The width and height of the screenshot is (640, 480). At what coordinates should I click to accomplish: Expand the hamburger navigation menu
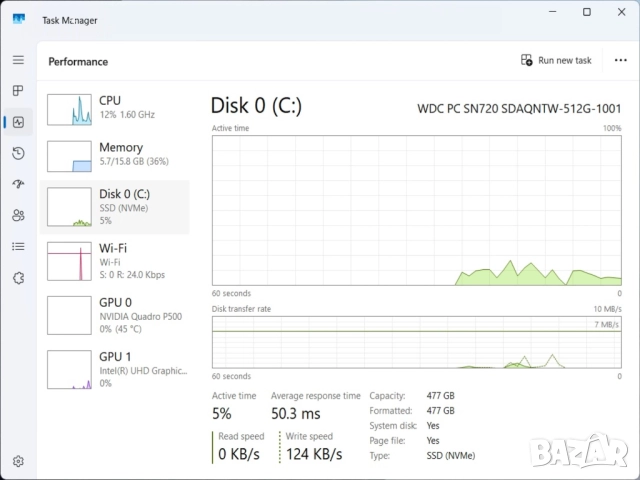coord(18,60)
